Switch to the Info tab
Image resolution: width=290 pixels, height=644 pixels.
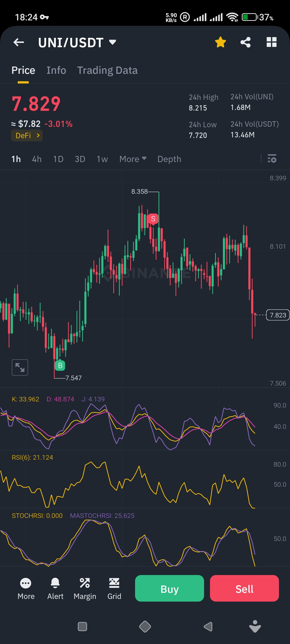click(56, 70)
